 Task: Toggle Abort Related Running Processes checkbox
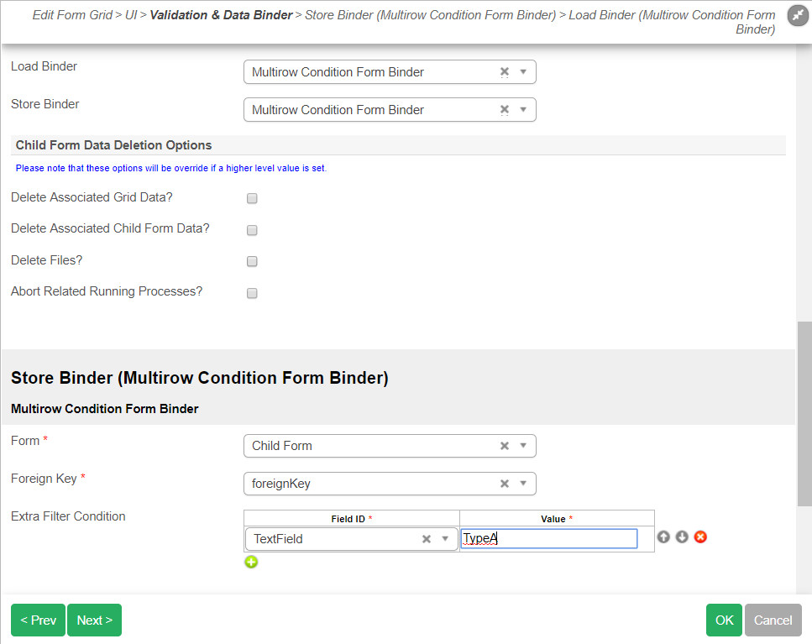click(x=252, y=293)
